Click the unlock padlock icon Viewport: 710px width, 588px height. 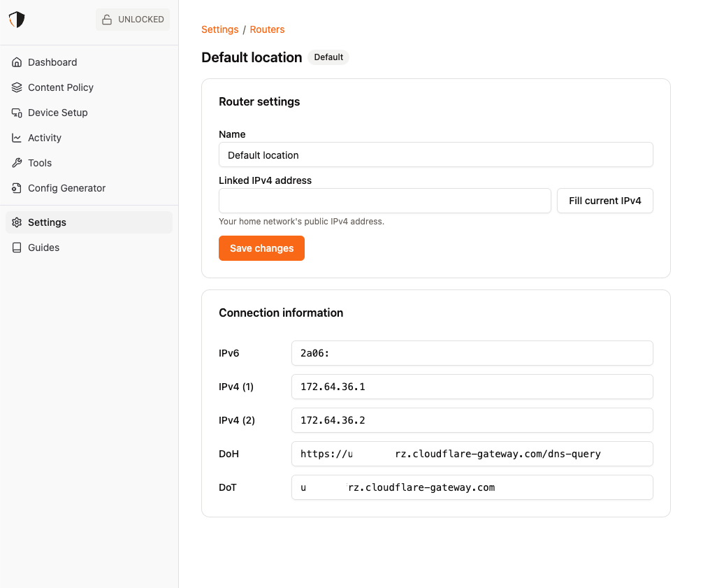click(107, 20)
